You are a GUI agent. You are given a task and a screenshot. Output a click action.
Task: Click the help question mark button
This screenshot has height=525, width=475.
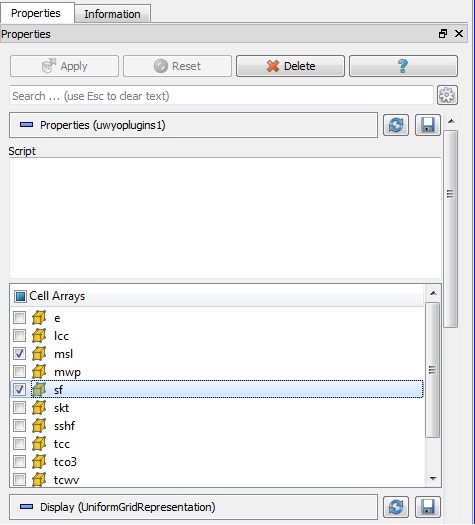pyautogui.click(x=403, y=66)
